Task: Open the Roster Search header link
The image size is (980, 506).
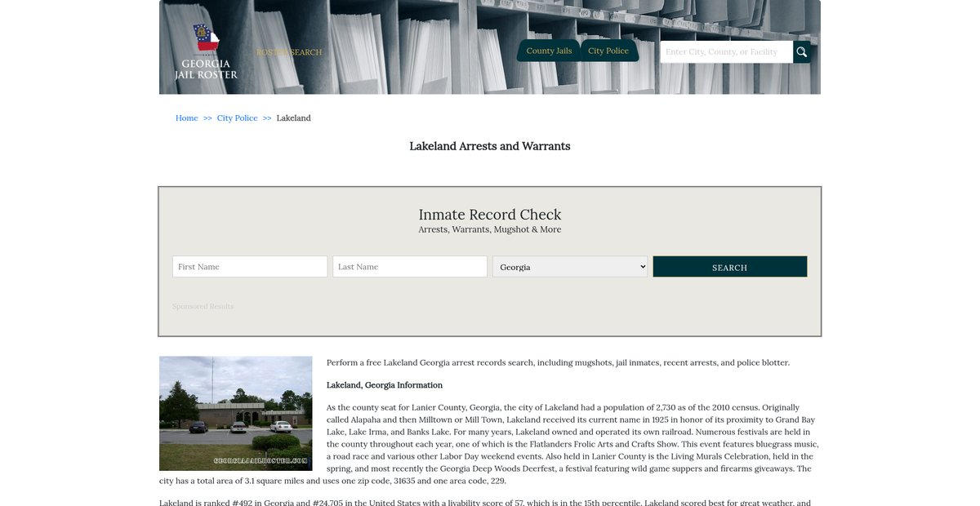Action: point(289,52)
